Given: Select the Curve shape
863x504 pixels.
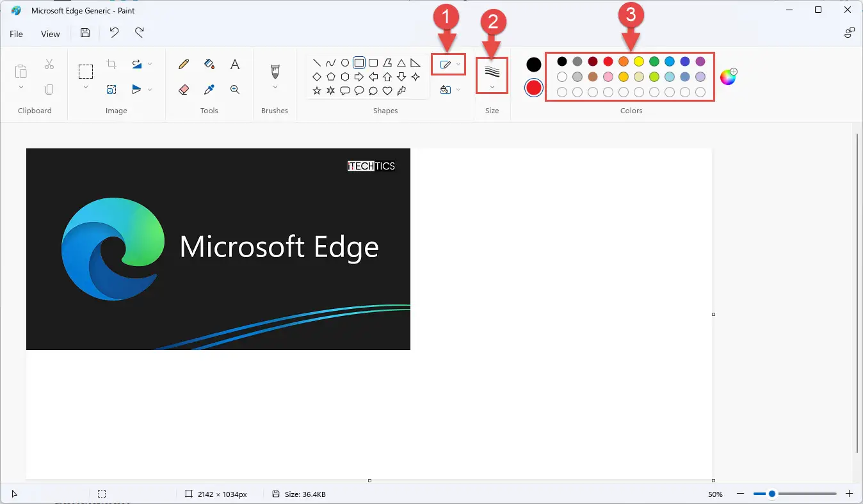Looking at the screenshot, I should point(331,63).
